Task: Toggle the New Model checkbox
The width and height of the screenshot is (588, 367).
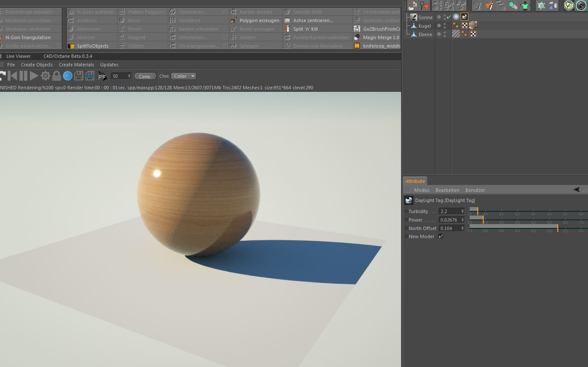Action: [441, 236]
